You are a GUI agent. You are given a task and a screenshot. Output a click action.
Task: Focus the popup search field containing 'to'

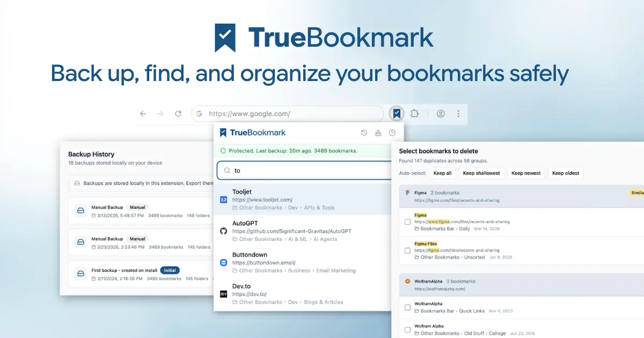coord(305,171)
